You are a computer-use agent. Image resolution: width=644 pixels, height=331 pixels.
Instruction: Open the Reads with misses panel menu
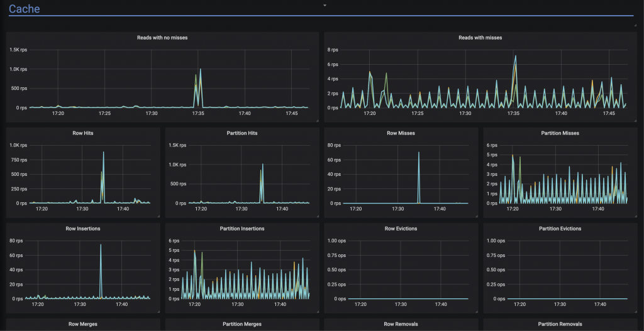480,38
